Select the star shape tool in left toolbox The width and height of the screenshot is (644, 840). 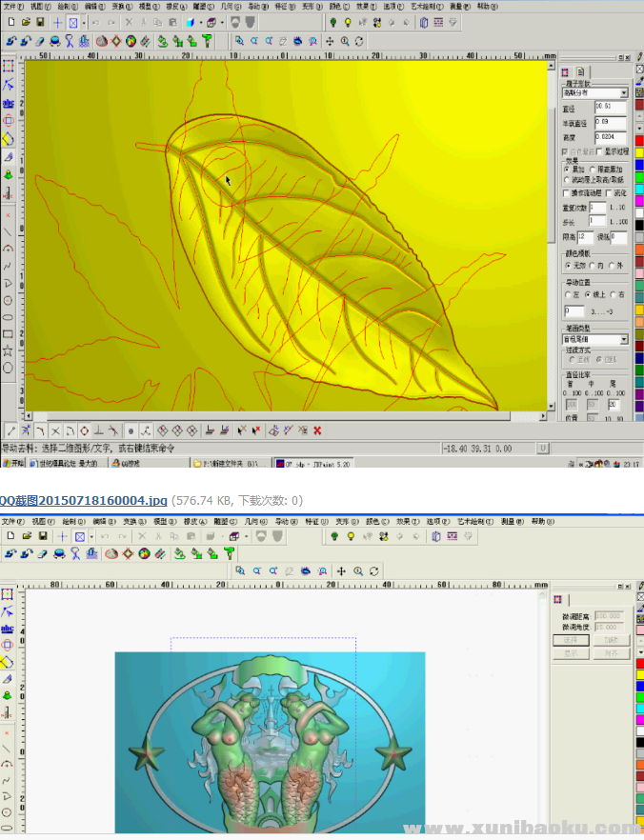[9, 350]
